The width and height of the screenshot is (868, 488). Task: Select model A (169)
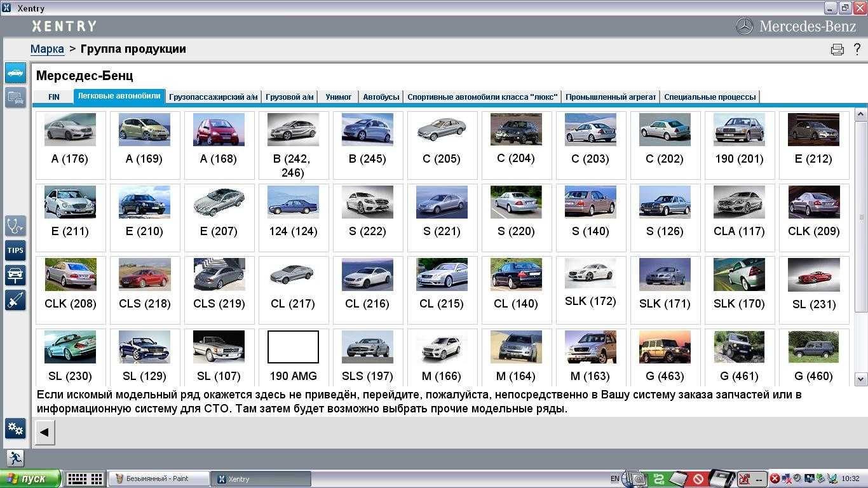pos(144,145)
